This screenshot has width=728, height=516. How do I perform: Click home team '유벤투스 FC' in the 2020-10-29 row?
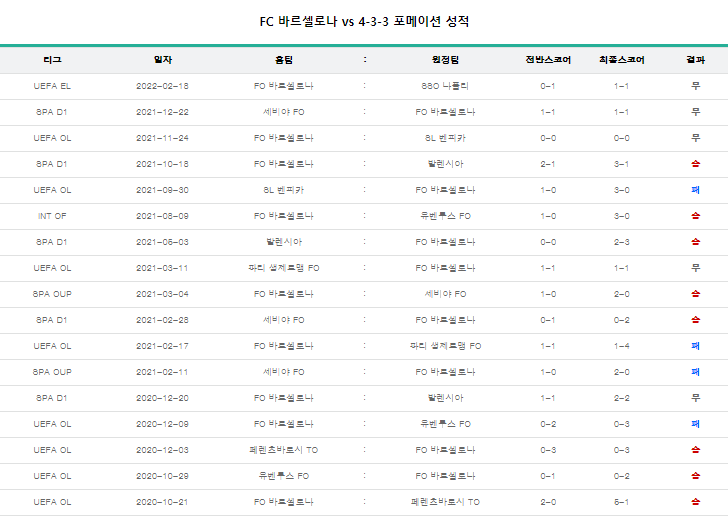(283, 476)
